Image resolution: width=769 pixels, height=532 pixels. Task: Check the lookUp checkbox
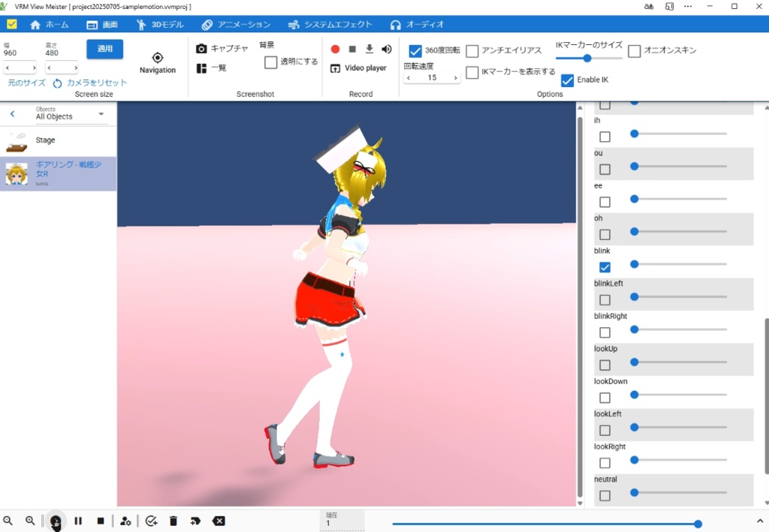[x=605, y=365]
